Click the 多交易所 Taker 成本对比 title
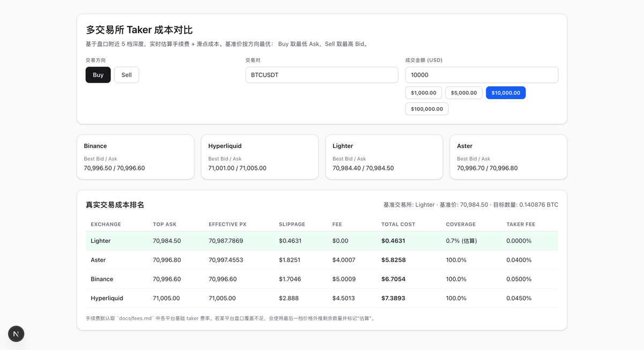Viewport: 644px width, 350px height. click(139, 30)
